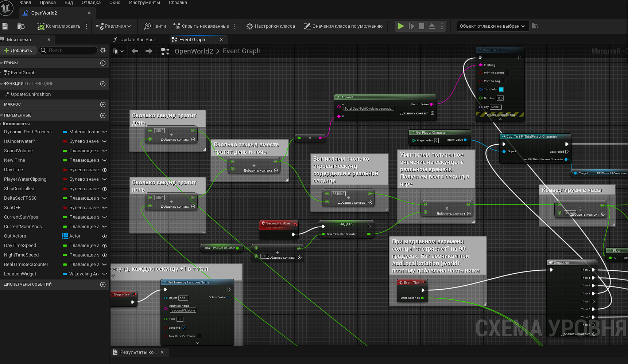Click the Save floppy disk icon
628x364 pixels.
coord(5,26)
